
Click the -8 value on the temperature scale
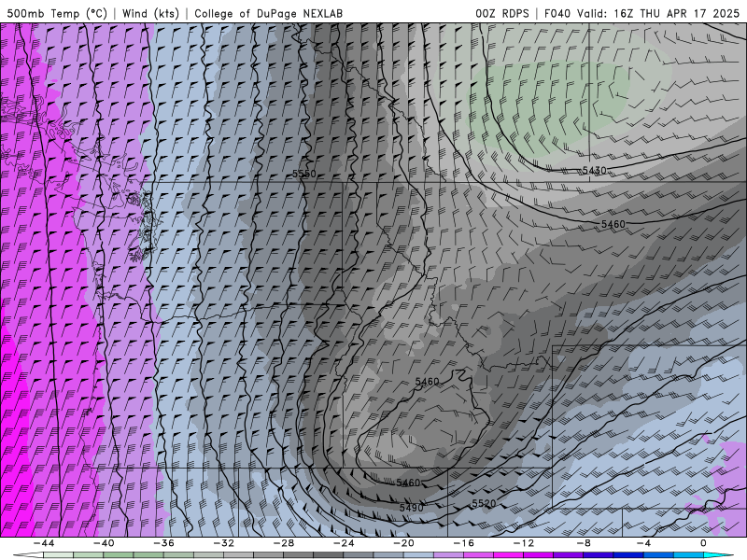click(585, 543)
